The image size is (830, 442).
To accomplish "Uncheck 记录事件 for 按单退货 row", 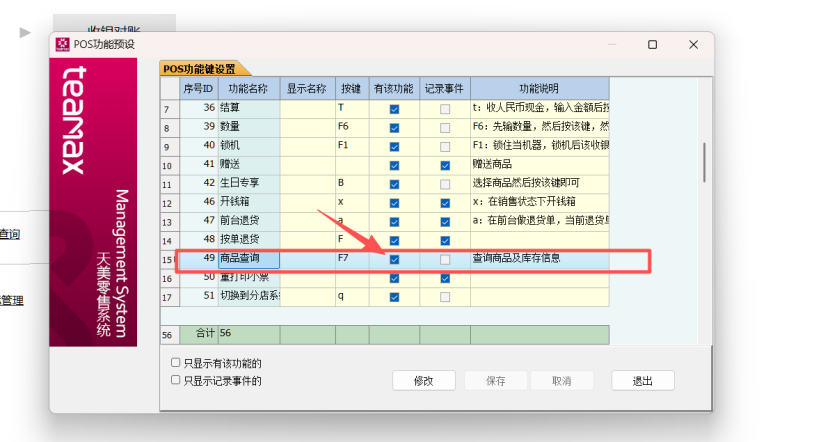I will [x=445, y=241].
